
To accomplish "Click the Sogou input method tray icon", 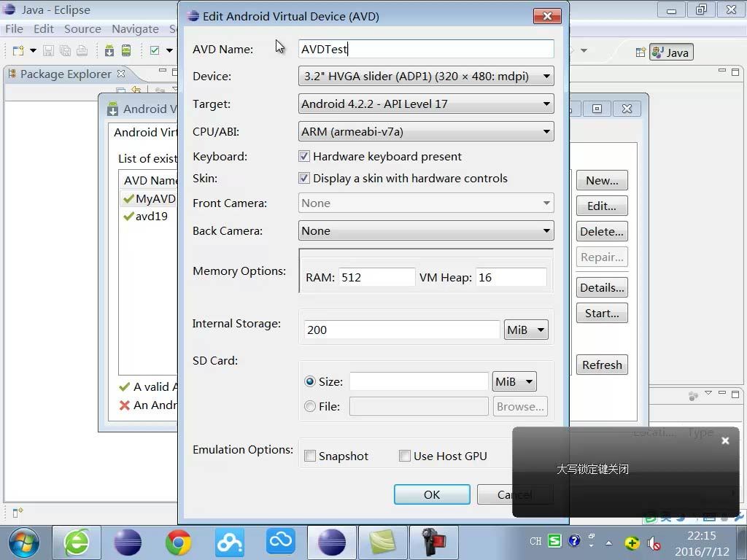I will pyautogui.click(x=554, y=541).
